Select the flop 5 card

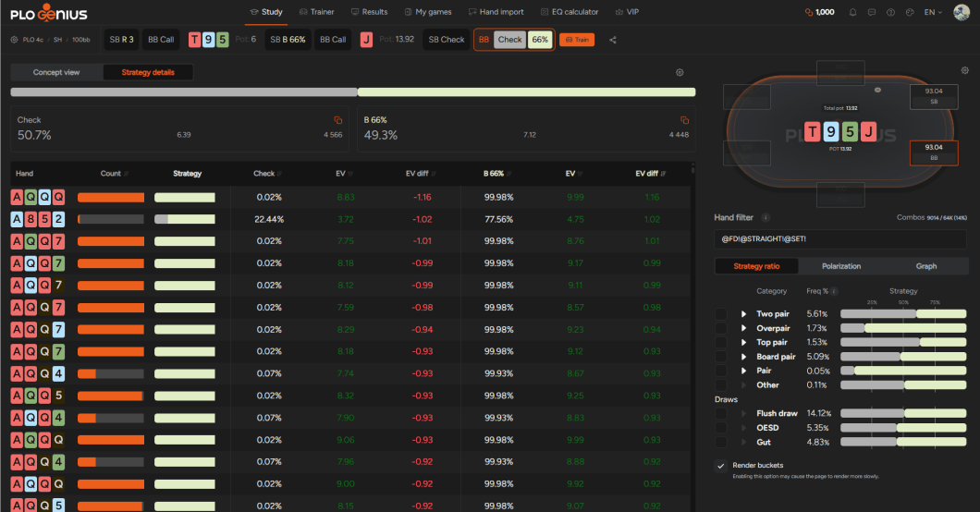(222, 40)
